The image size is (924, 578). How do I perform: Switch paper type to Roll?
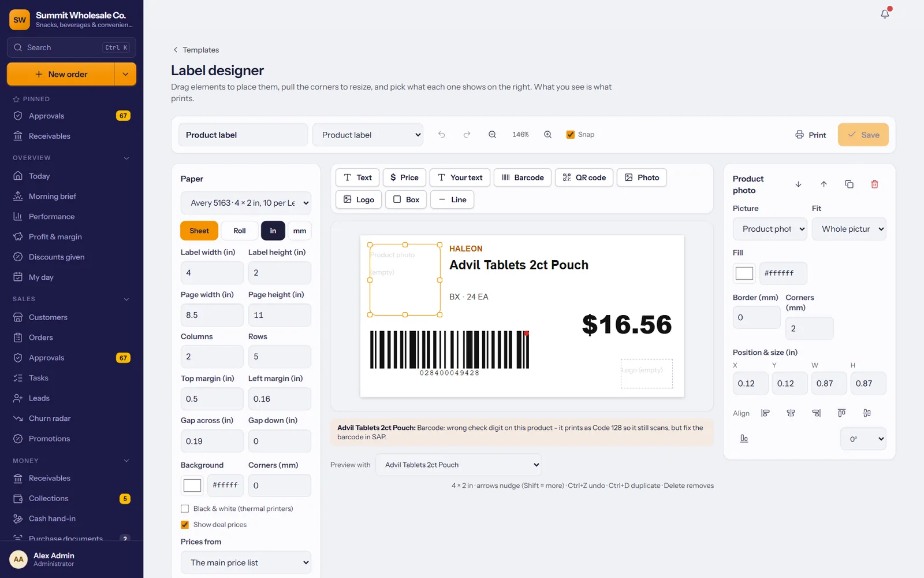(x=240, y=231)
